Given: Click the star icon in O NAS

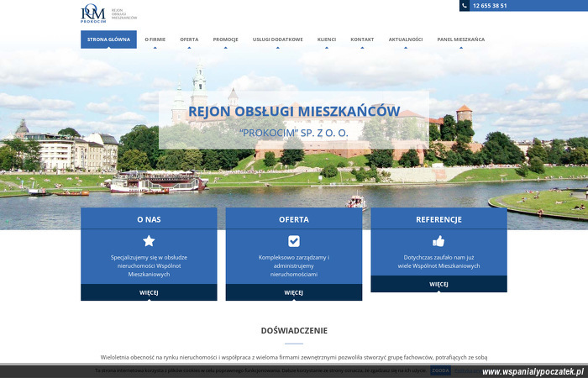Looking at the screenshot, I should pyautogui.click(x=149, y=241).
